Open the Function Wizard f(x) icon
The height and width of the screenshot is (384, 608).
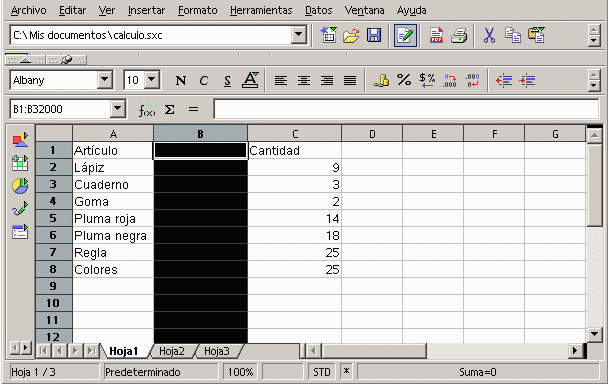[147, 110]
